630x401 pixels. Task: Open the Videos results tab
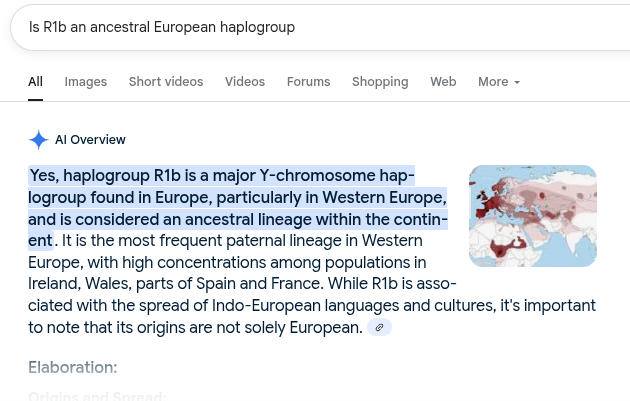pyautogui.click(x=244, y=82)
